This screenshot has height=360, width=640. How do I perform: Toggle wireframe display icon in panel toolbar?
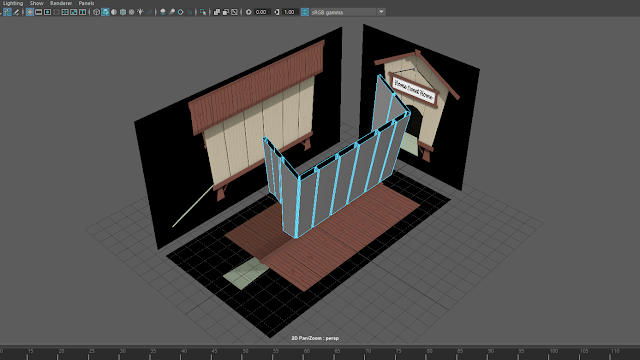[96, 12]
